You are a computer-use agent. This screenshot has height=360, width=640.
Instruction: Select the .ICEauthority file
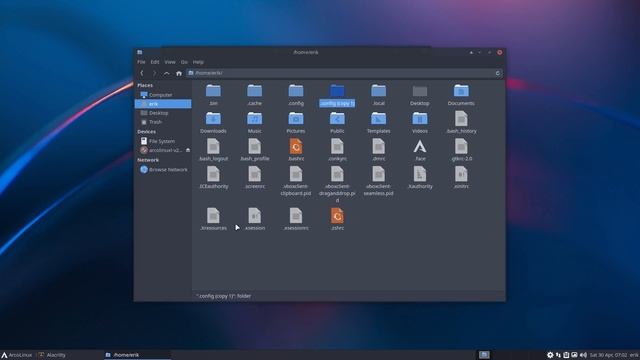[x=213, y=178]
